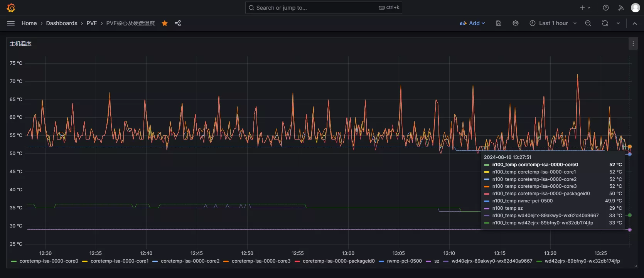Refresh the dashboard
This screenshot has width=644, height=278.
(605, 23)
